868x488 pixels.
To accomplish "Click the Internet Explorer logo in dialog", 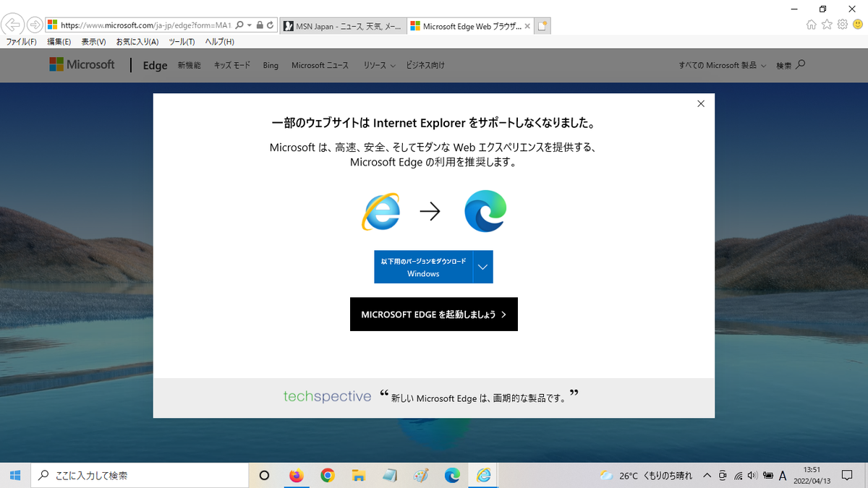I will coord(381,211).
